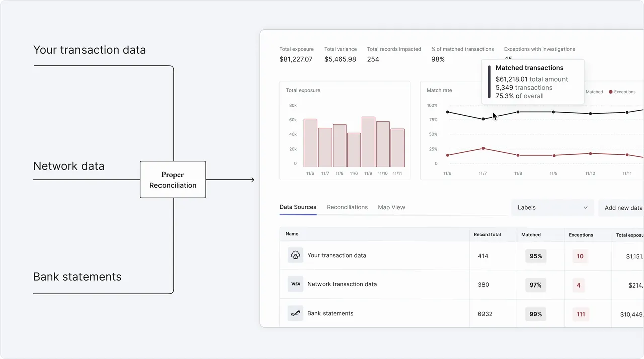The height and width of the screenshot is (359, 644).
Task: Click the exceptions badge showing 111
Action: pos(581,314)
